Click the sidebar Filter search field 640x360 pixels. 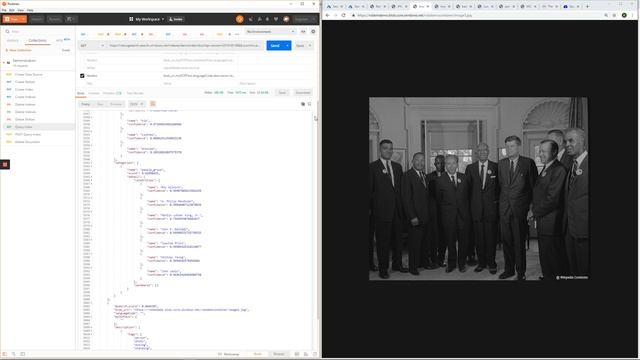pyautogui.click(x=38, y=31)
